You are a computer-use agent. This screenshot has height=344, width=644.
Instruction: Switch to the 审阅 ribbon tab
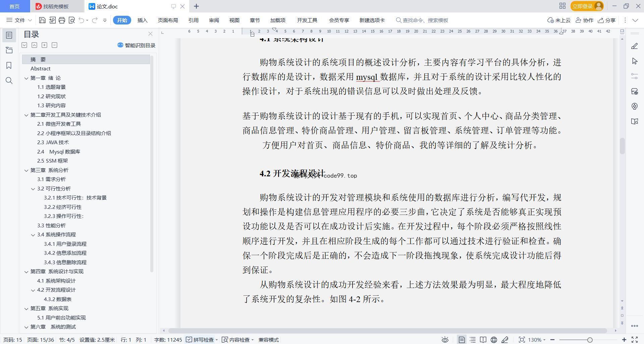[214, 20]
